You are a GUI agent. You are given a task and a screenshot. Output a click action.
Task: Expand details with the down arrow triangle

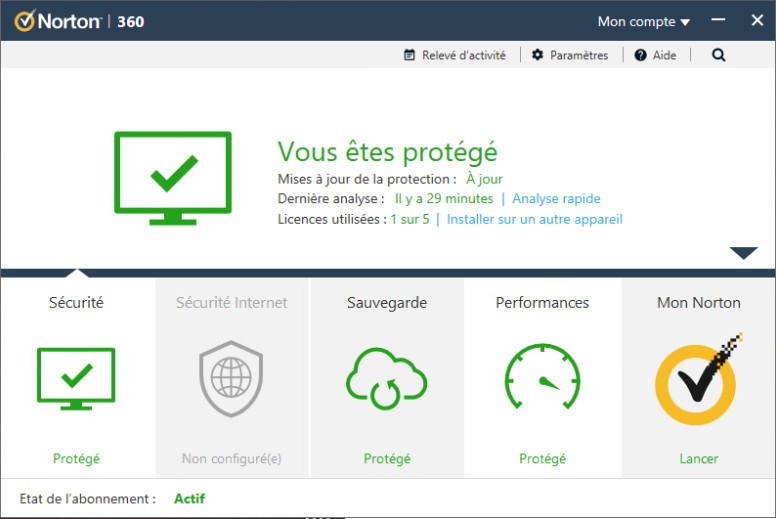tap(743, 253)
